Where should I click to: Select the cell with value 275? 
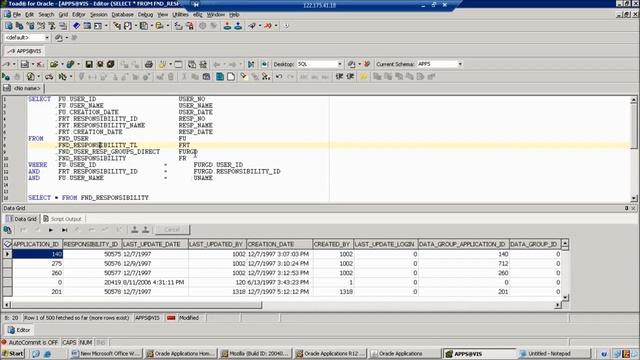(37, 264)
